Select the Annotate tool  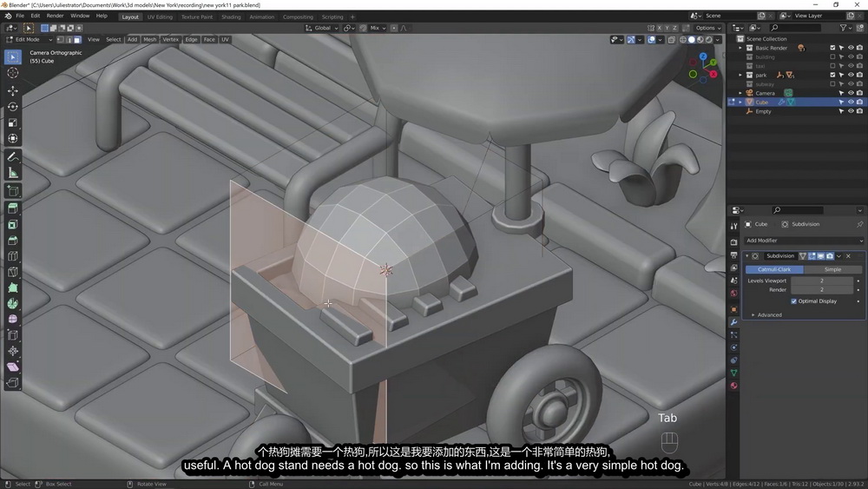(x=13, y=157)
